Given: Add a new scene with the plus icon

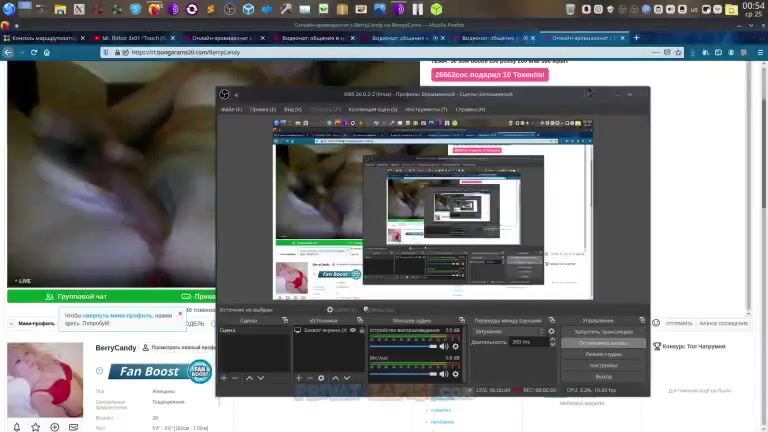Looking at the screenshot, I should pyautogui.click(x=223, y=378).
